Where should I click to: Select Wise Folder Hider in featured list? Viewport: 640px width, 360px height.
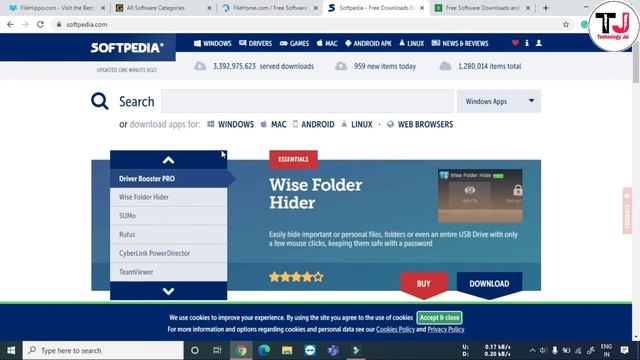(169, 197)
